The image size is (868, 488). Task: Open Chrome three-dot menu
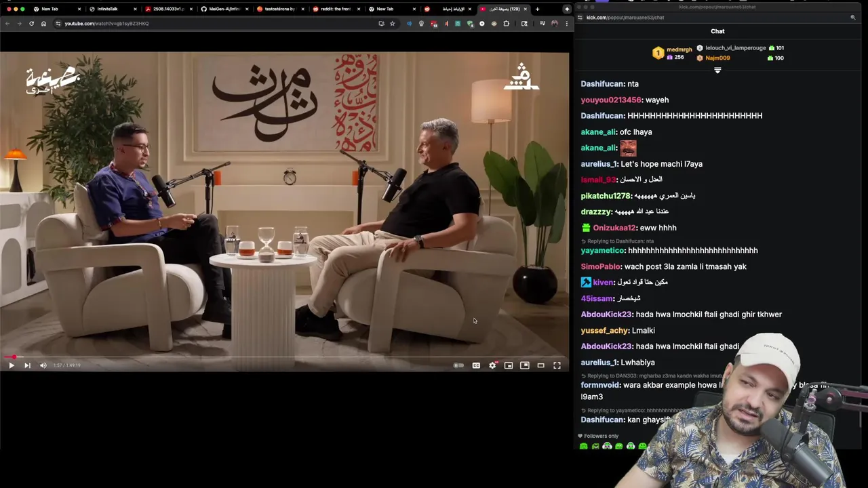(566, 24)
